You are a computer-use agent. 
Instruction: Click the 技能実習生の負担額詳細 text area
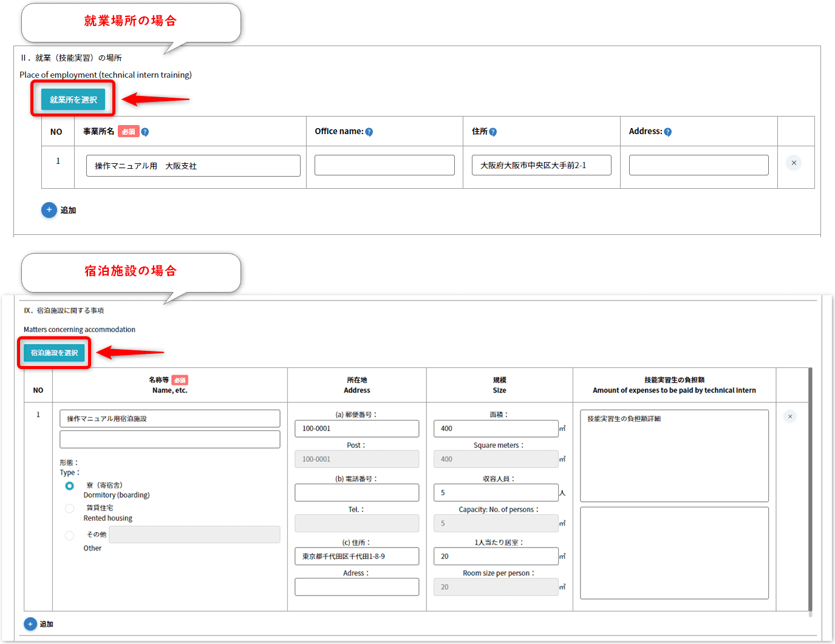click(x=674, y=455)
